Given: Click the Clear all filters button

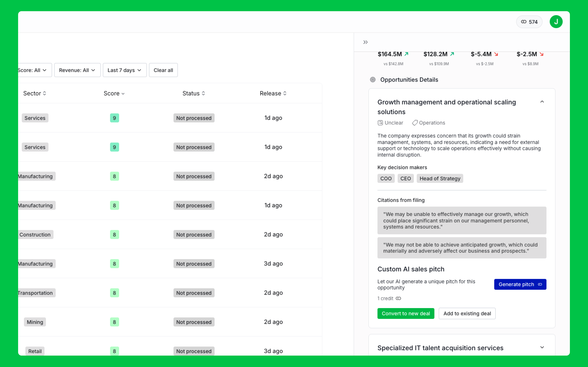Looking at the screenshot, I should click(163, 70).
